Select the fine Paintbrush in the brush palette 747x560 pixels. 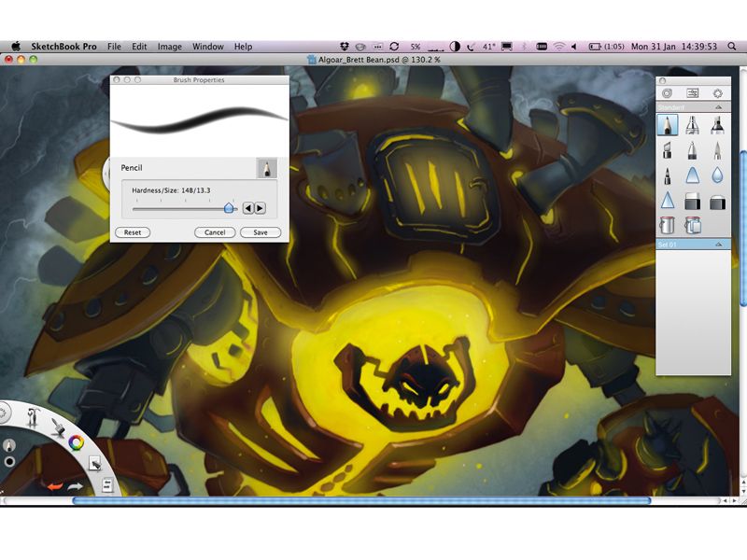click(717, 150)
